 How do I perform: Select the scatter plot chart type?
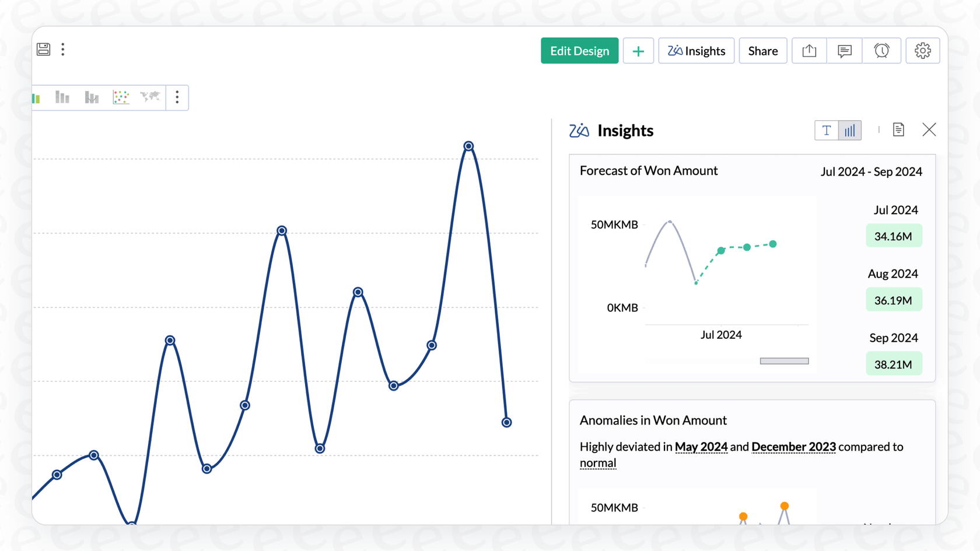point(121,97)
